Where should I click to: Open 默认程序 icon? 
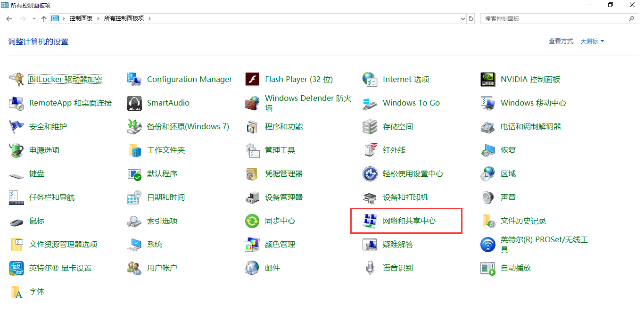pos(134,173)
